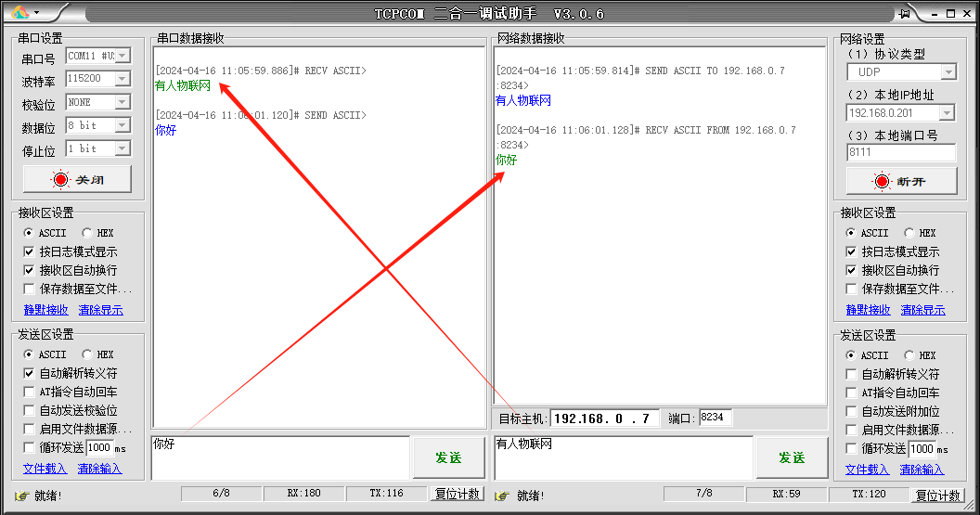Image resolution: width=980 pixels, height=515 pixels.
Task: Click serial 清除输入 link
Action: tap(99, 468)
